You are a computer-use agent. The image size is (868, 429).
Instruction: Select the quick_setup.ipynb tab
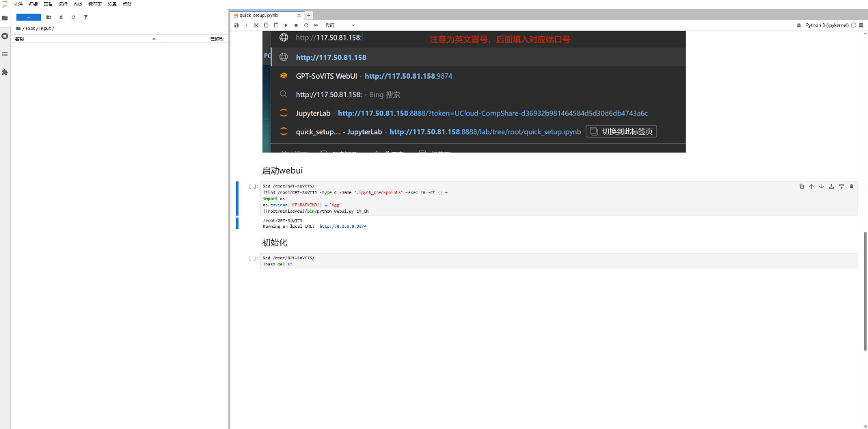pyautogui.click(x=266, y=15)
